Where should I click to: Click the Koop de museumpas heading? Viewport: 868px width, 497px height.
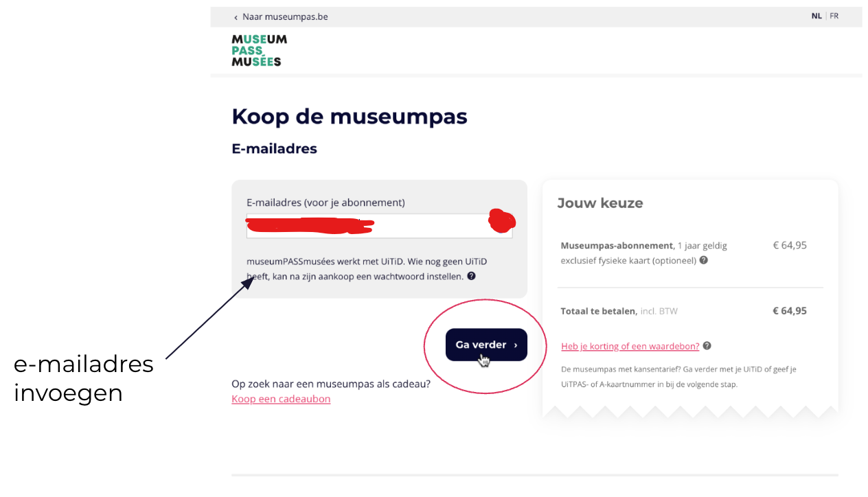point(350,116)
